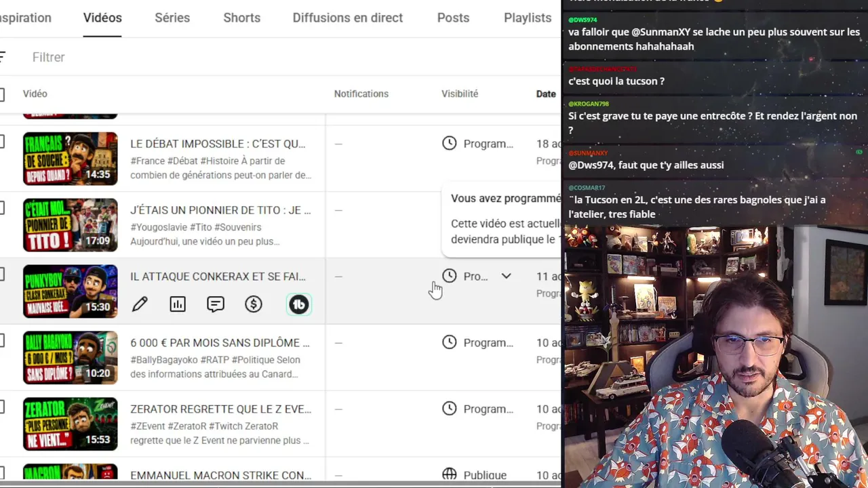Open the title 'LE DÉBAT IMPOSSIBLE : C'EST QU...'

point(218,144)
